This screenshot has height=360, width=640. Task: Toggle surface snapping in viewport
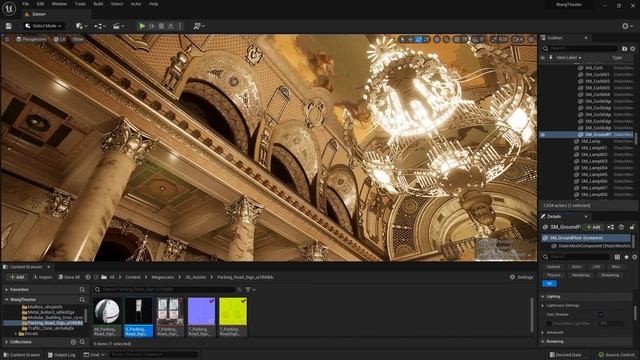click(x=447, y=39)
